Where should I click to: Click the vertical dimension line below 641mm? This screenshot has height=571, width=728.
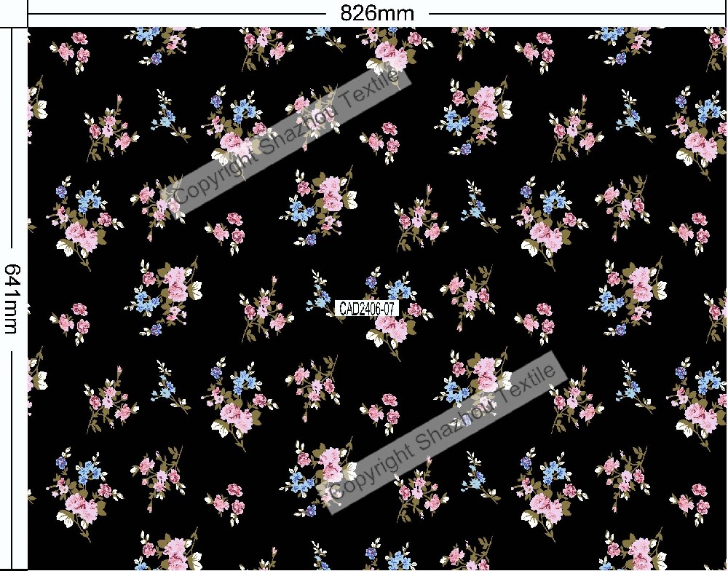(12, 459)
